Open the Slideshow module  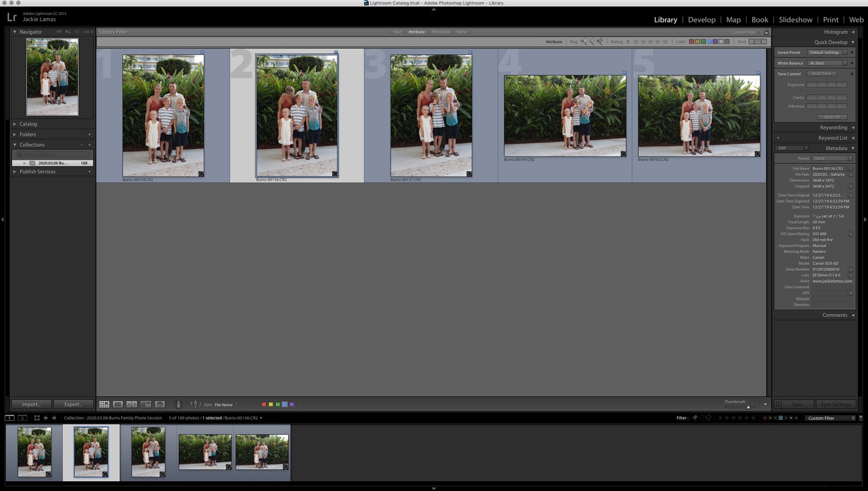coord(796,19)
